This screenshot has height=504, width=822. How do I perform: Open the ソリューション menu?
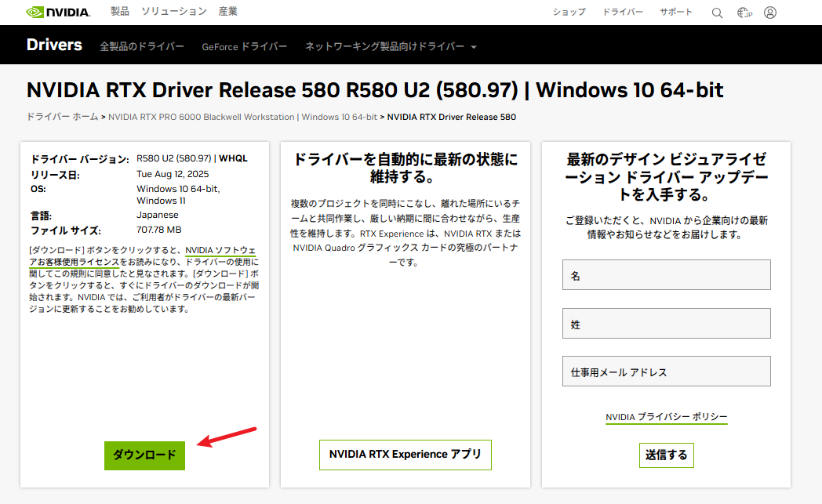174,12
